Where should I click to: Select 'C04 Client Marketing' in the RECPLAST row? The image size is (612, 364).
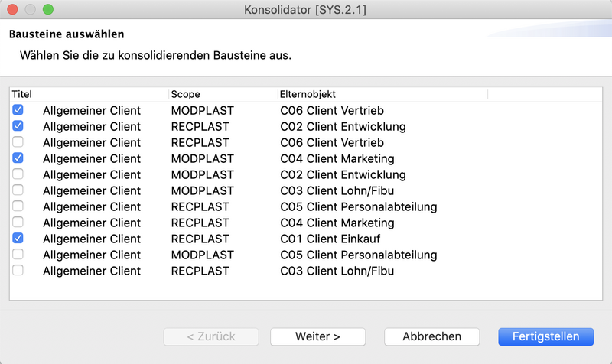[337, 223]
